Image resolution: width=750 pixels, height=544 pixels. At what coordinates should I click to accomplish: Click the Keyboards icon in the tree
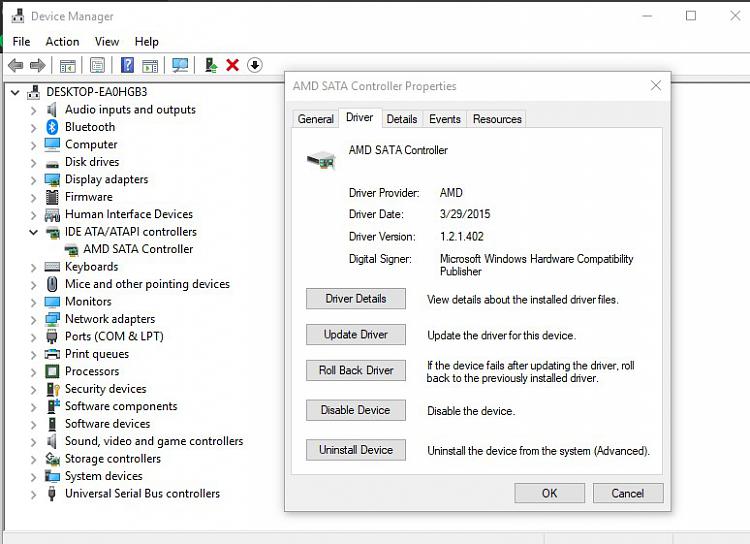pos(52,266)
